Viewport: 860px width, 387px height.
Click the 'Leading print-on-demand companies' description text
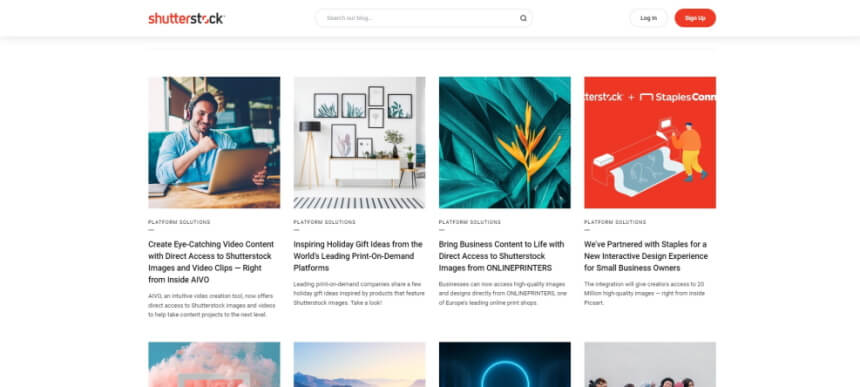[x=359, y=293]
